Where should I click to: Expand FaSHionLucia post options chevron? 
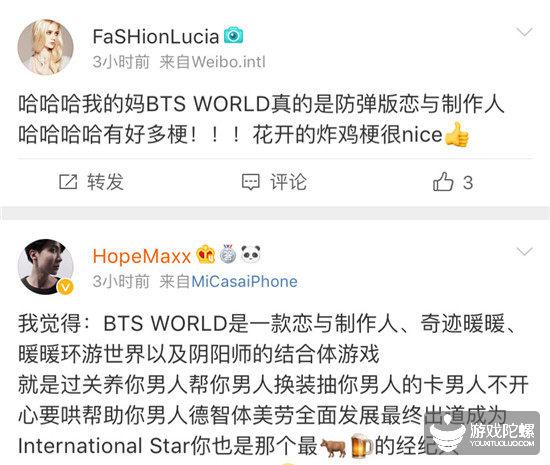[x=525, y=32]
